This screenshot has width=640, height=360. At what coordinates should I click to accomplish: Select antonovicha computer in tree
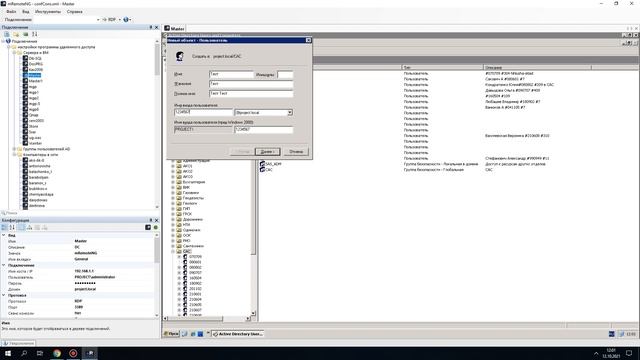[x=40, y=166]
